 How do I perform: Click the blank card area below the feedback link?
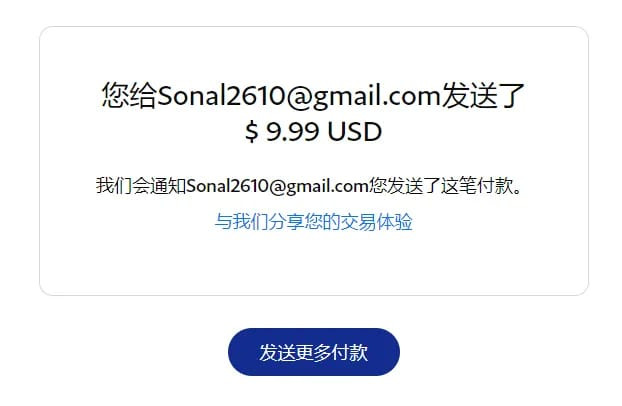(x=313, y=264)
